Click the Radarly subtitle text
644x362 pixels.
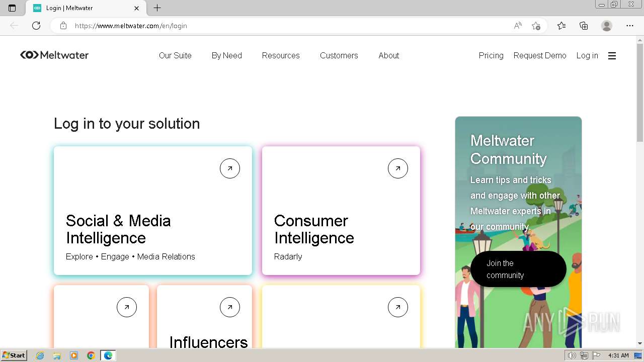(288, 256)
